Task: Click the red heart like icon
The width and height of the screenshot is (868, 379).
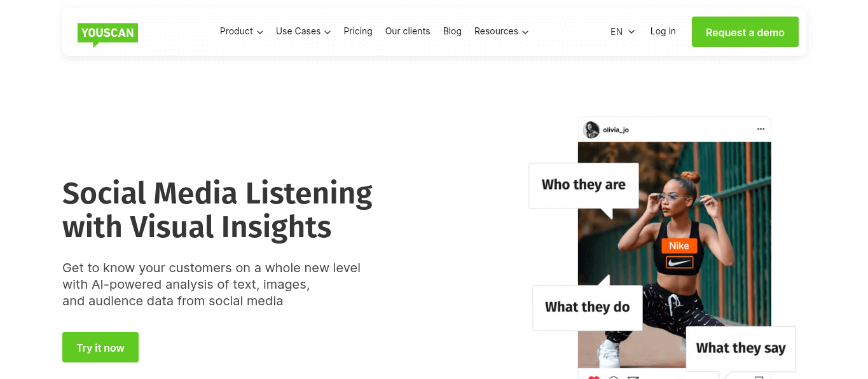Action: (594, 377)
